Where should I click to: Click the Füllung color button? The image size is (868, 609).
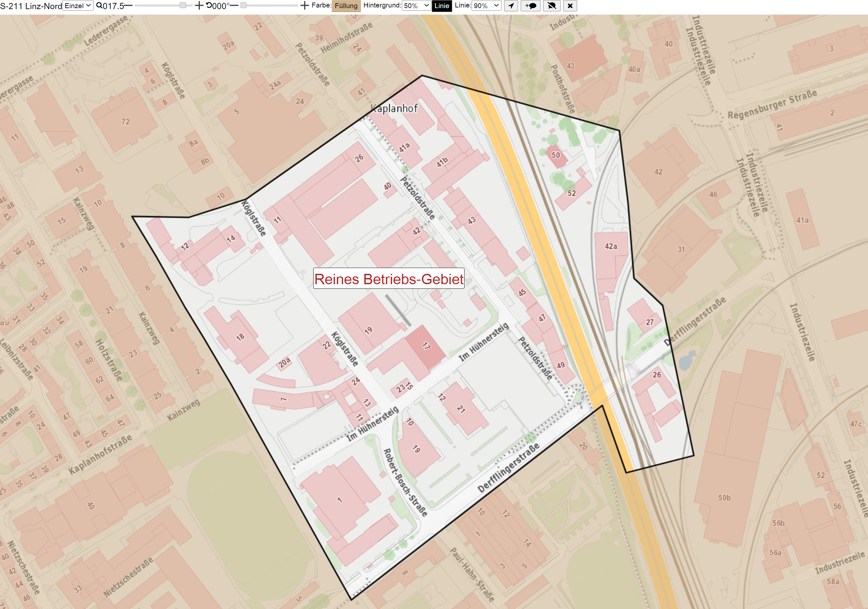pyautogui.click(x=346, y=6)
